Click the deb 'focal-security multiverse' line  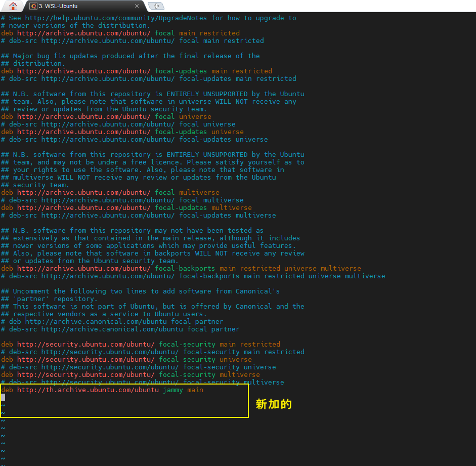pos(131,374)
